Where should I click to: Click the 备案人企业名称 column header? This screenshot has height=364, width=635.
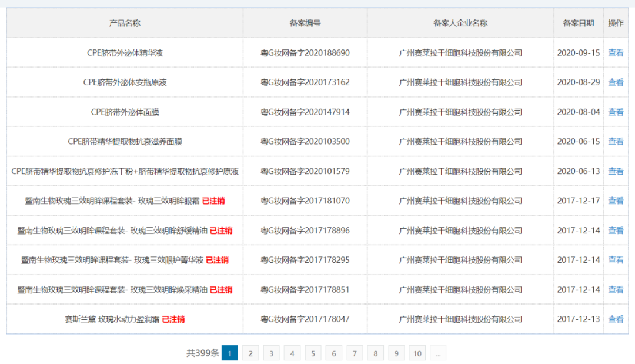tap(460, 23)
